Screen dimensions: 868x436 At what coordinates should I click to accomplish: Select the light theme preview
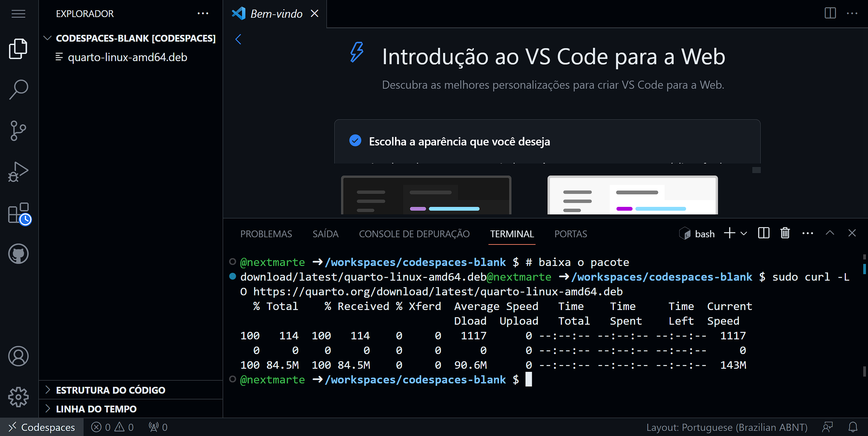tap(632, 195)
